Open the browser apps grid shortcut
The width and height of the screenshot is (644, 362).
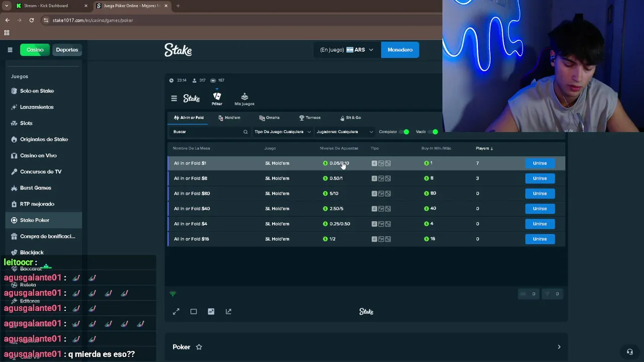coord(7,33)
